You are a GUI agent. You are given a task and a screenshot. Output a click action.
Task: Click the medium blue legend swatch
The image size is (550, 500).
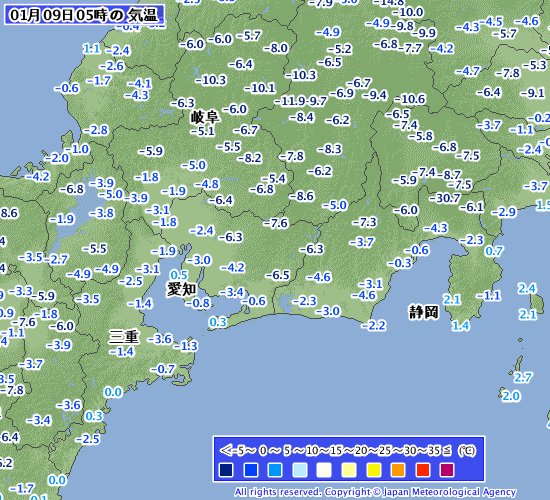coord(250,470)
